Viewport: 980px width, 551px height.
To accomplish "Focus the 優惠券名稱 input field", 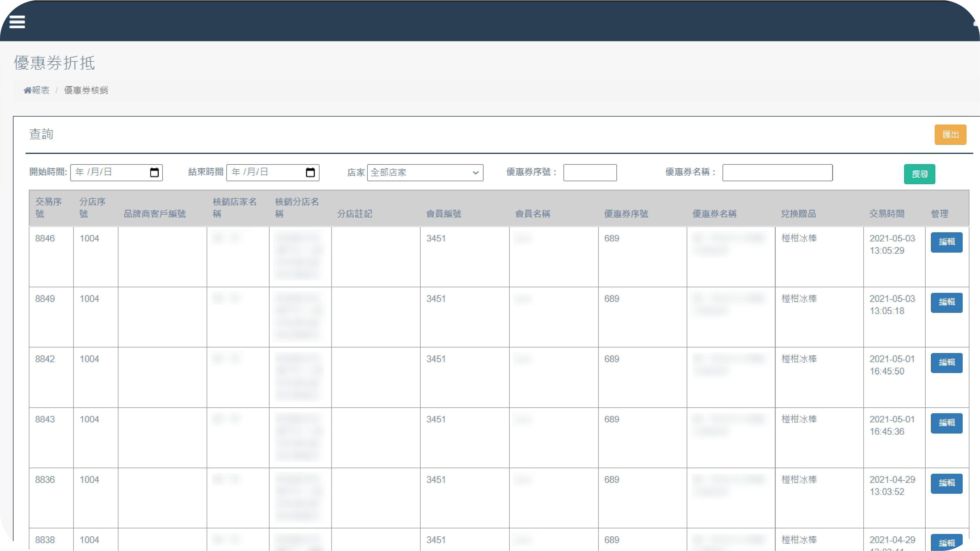I will click(777, 173).
